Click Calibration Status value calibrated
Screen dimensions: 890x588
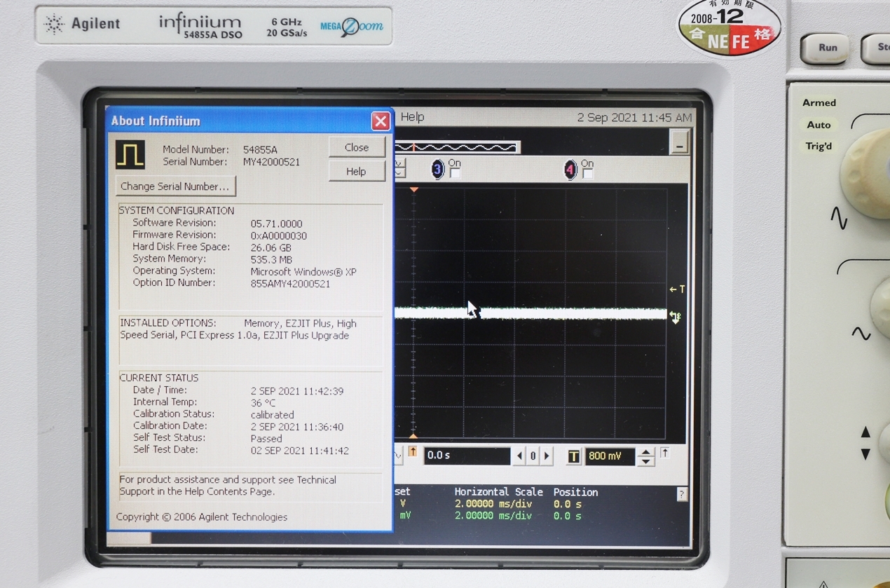click(273, 415)
